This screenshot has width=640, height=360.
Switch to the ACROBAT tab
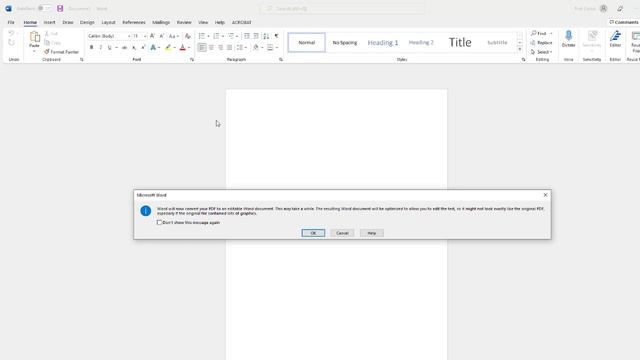(x=242, y=22)
